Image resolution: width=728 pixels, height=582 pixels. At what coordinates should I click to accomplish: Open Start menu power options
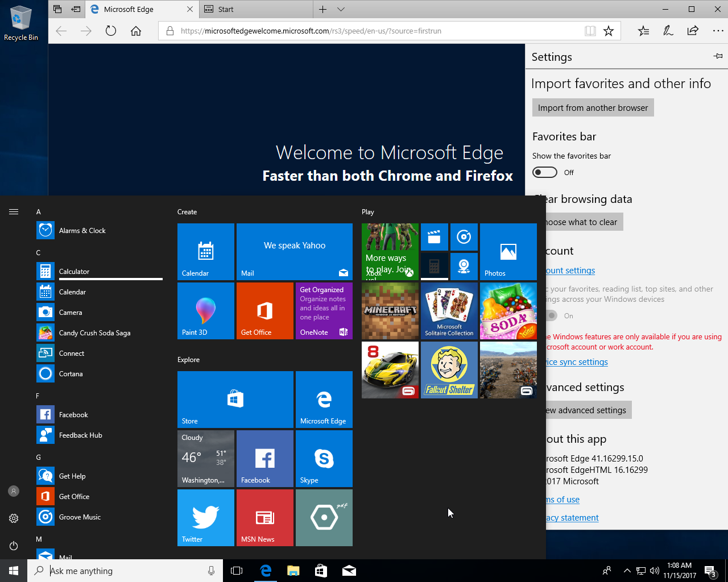point(14,546)
